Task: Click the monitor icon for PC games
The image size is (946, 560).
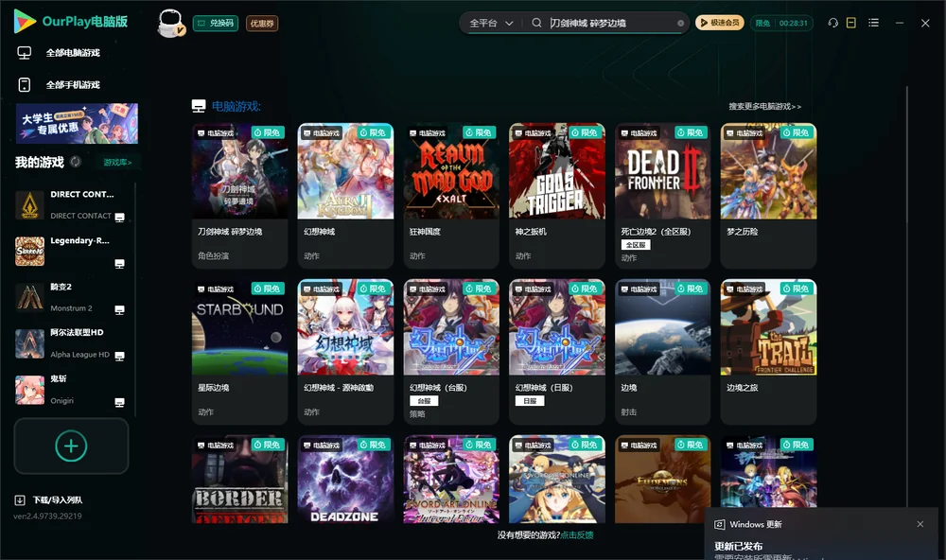Action: click(25, 53)
